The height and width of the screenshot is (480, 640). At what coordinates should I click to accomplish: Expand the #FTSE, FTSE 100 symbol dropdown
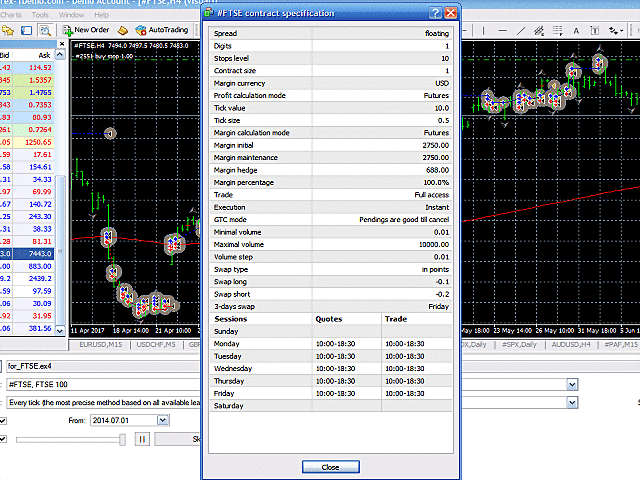pyautogui.click(x=572, y=384)
